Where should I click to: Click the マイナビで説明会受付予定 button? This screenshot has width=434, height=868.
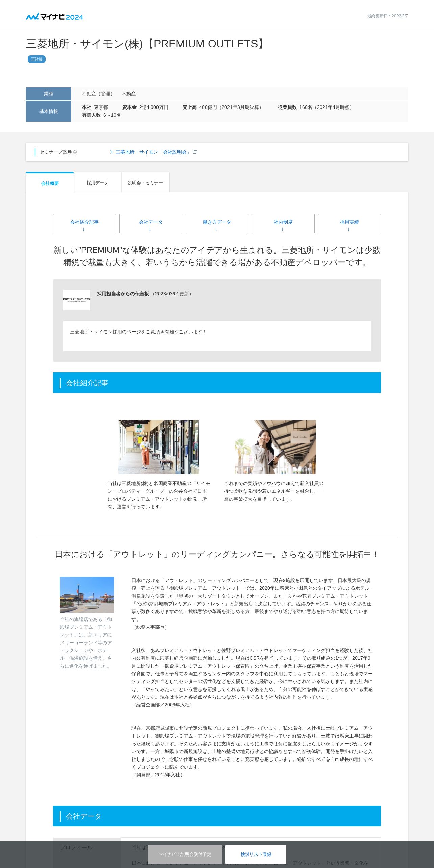pyautogui.click(x=185, y=854)
